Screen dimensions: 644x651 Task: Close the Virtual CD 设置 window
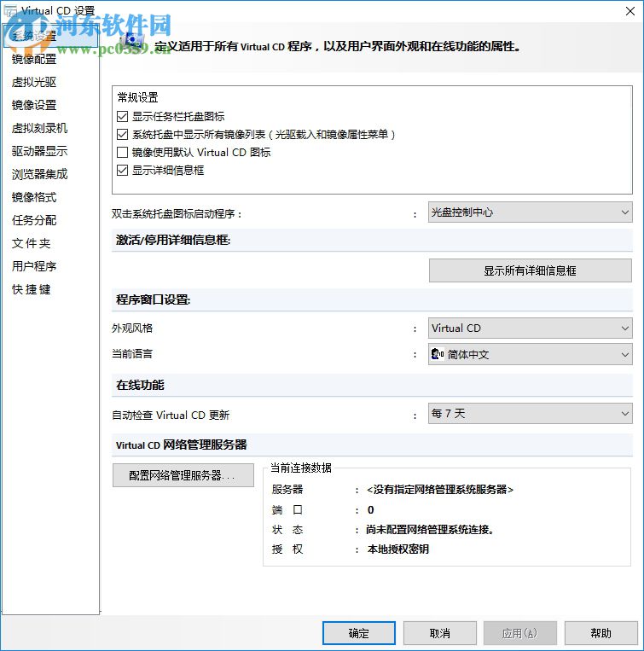pyautogui.click(x=629, y=11)
